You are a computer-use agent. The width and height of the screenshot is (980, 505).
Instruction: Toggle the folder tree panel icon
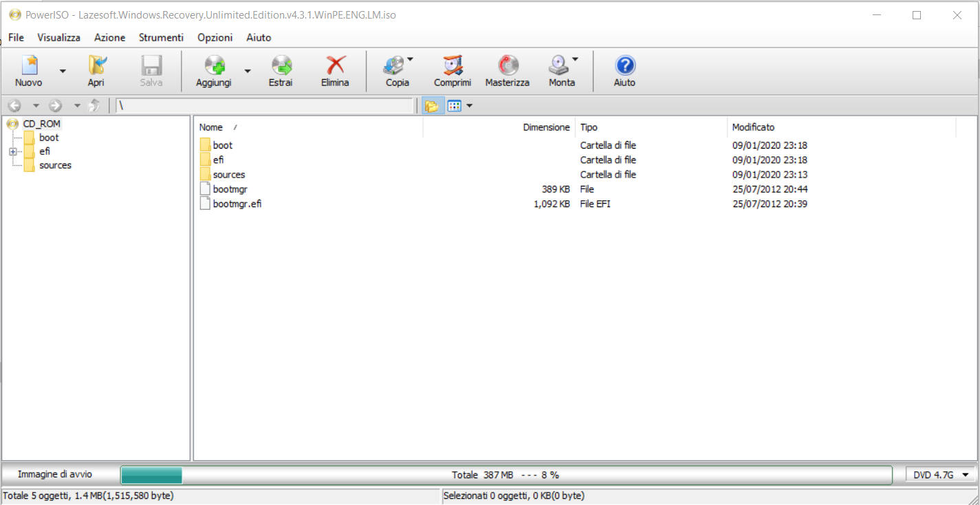(432, 106)
